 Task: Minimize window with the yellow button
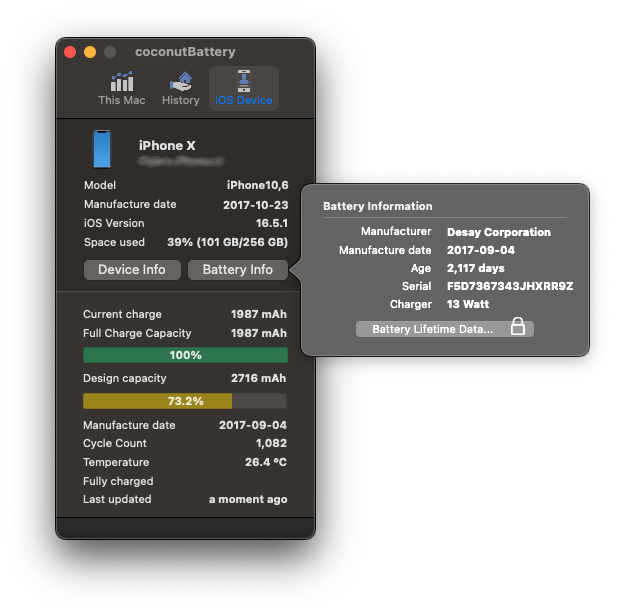(x=90, y=52)
